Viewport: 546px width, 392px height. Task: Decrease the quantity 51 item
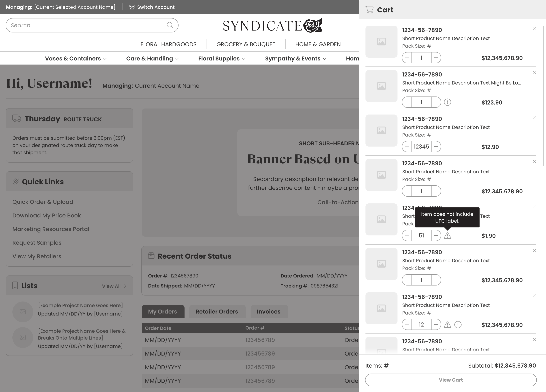point(407,235)
